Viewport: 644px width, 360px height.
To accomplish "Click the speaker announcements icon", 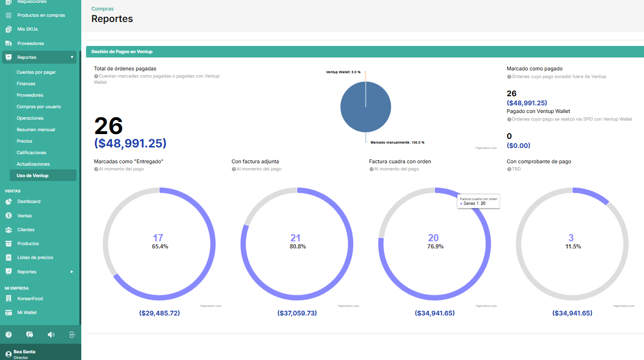I will coord(51,335).
